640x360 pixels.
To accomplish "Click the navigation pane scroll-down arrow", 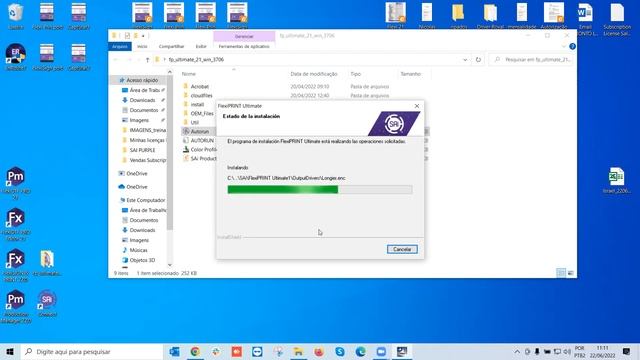I will [170, 265].
